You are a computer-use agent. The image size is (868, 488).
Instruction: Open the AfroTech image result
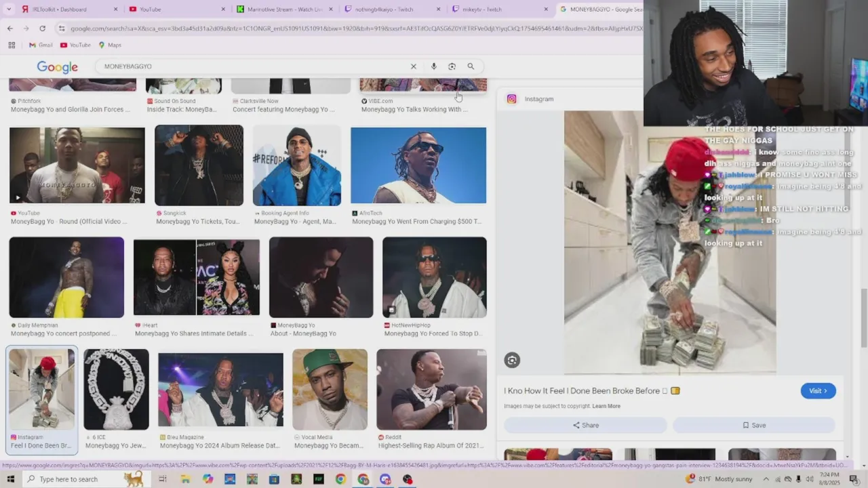click(x=418, y=165)
